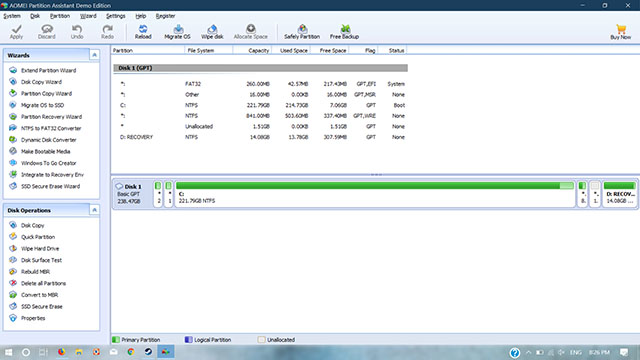This screenshot has height=360, width=640.
Task: Start the Extend Partition Wizard
Action: coord(49,70)
